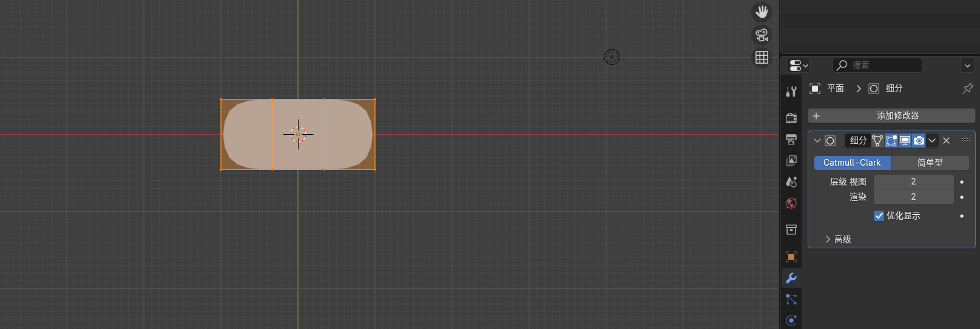Viewport: 980px width, 329px height.
Task: Collapse the 细分 modifier panel
Action: (817, 141)
